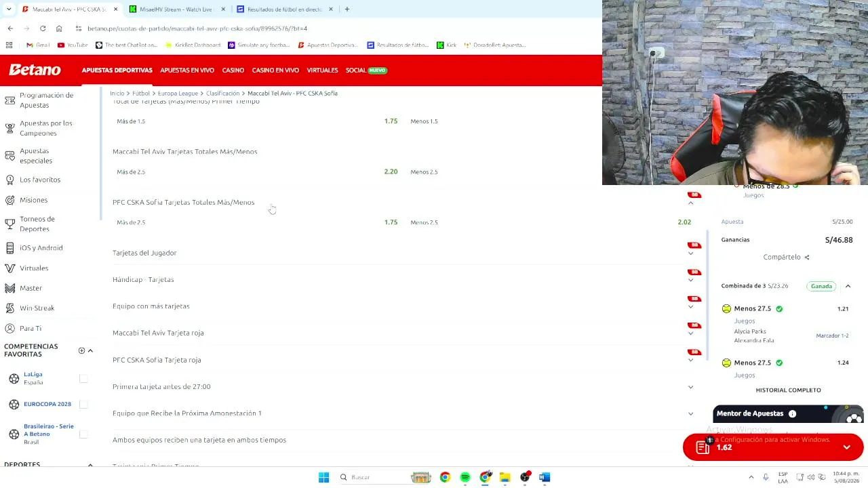Image resolution: width=868 pixels, height=488 pixels.
Task: Click the Los favoritos sidebar icon
Action: pos(9,180)
